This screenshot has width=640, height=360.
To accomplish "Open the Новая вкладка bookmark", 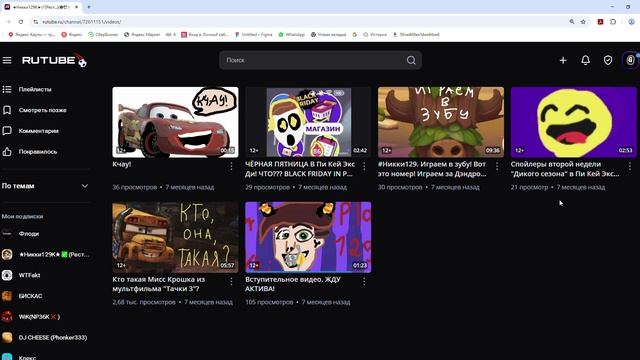I will tap(328, 35).
